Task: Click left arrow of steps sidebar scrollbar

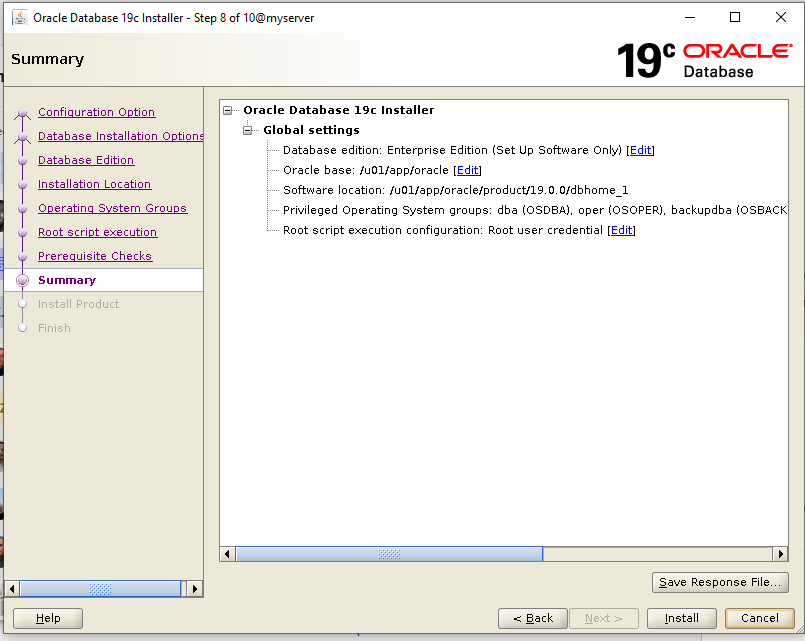Action: pos(12,589)
